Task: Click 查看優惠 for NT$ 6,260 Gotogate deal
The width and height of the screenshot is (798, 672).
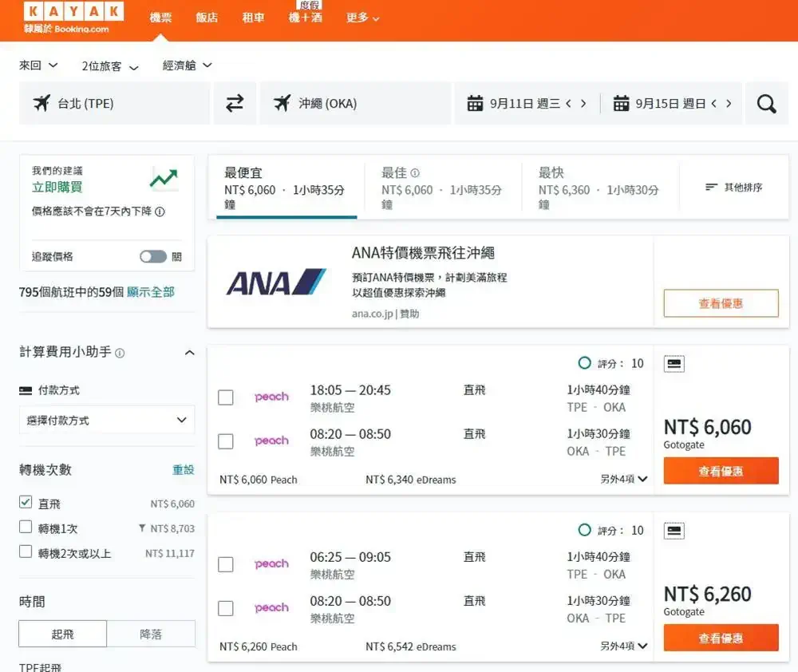Action: [x=721, y=638]
